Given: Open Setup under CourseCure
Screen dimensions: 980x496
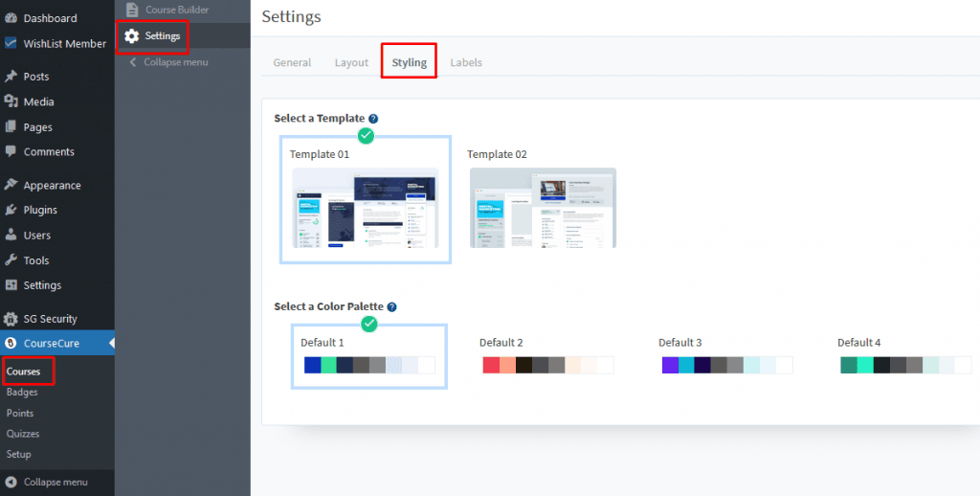Looking at the screenshot, I should tap(19, 454).
